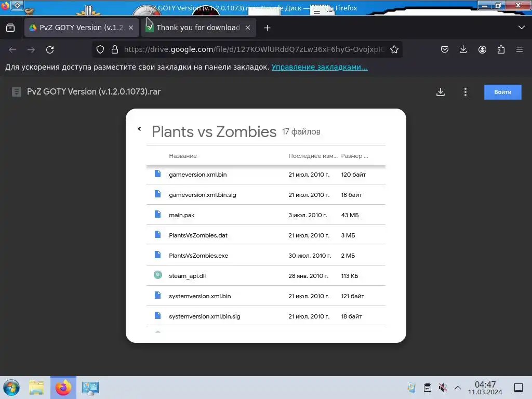Click the 43 МБ size cell

tap(350, 215)
